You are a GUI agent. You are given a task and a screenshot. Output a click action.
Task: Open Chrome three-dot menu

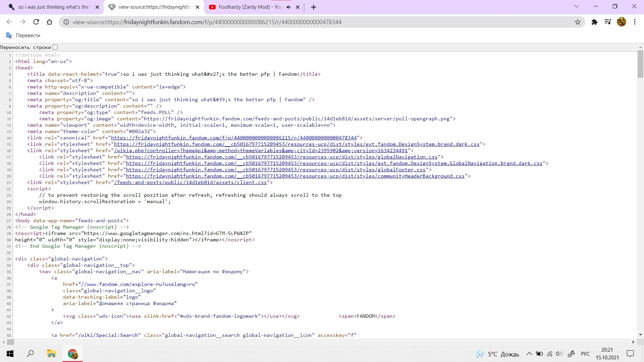tap(635, 22)
